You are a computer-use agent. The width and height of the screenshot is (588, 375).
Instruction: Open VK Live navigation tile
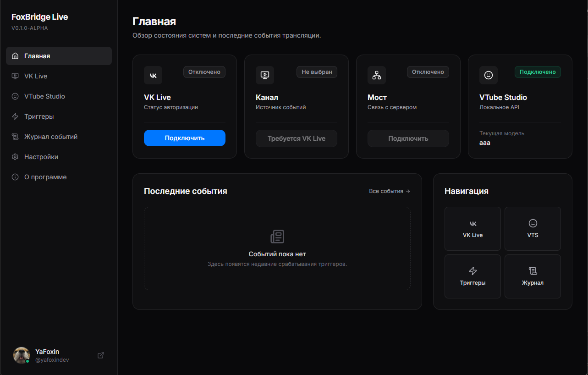pos(473,229)
